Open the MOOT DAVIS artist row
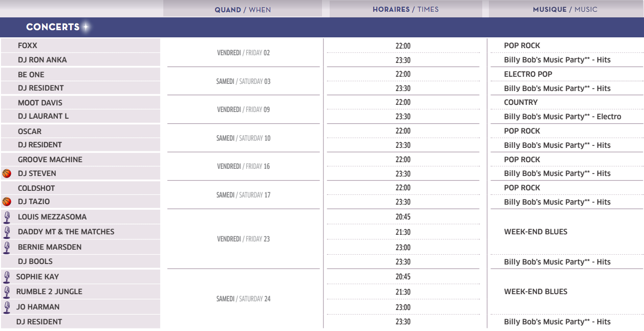Screen dimensions: 644x331 point(81,102)
